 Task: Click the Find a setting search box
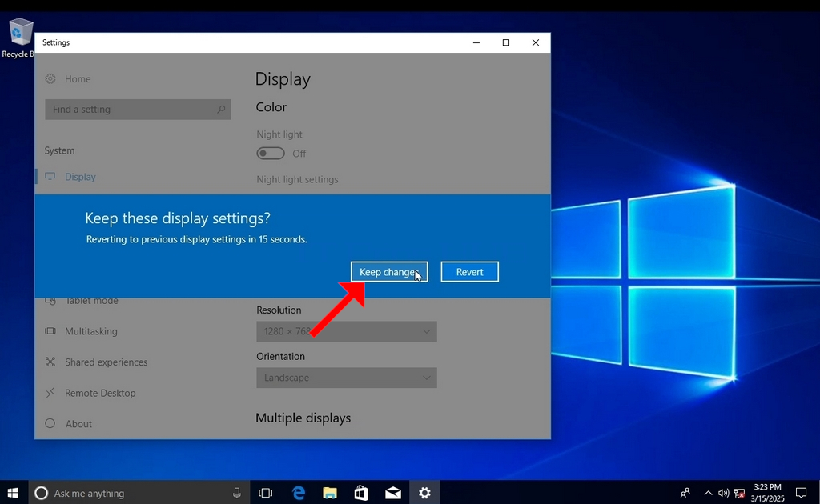click(x=138, y=109)
